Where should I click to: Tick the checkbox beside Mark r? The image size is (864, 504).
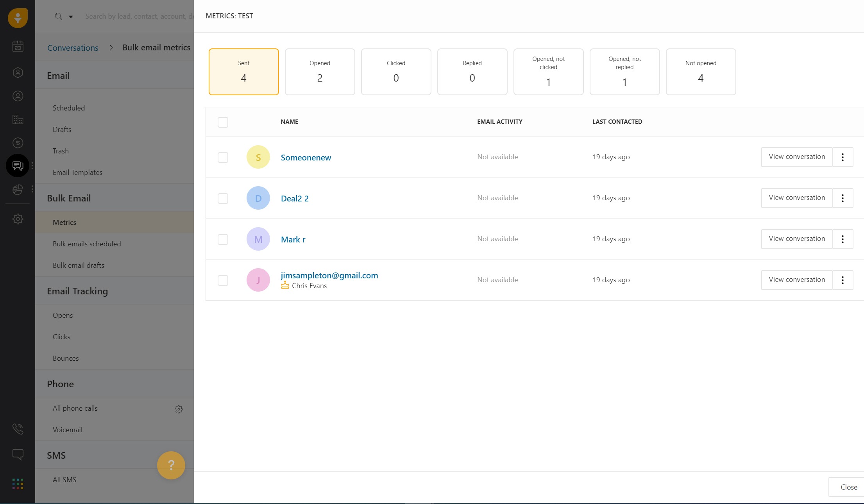coord(223,239)
